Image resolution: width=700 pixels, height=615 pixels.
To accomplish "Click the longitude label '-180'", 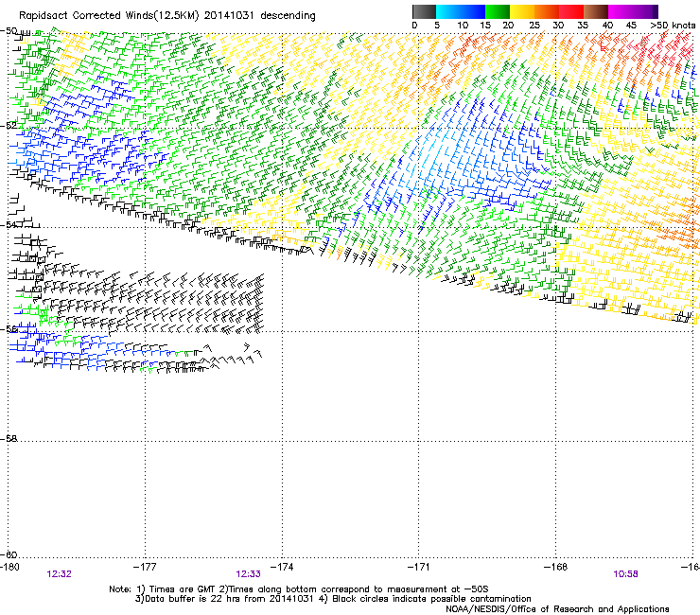I will (9, 567).
